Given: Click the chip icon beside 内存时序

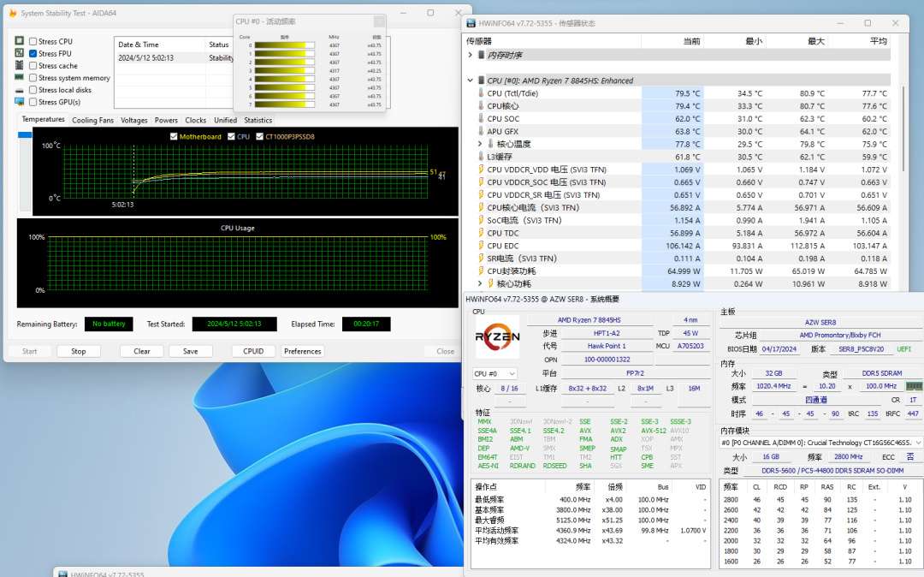Looking at the screenshot, I should pos(481,55).
